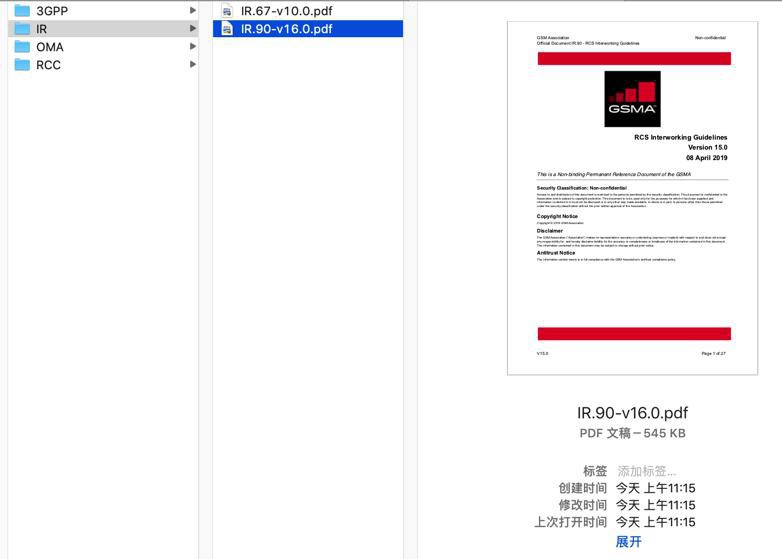Image resolution: width=782 pixels, height=559 pixels.
Task: Select the RCC folder name
Action: tap(48, 65)
